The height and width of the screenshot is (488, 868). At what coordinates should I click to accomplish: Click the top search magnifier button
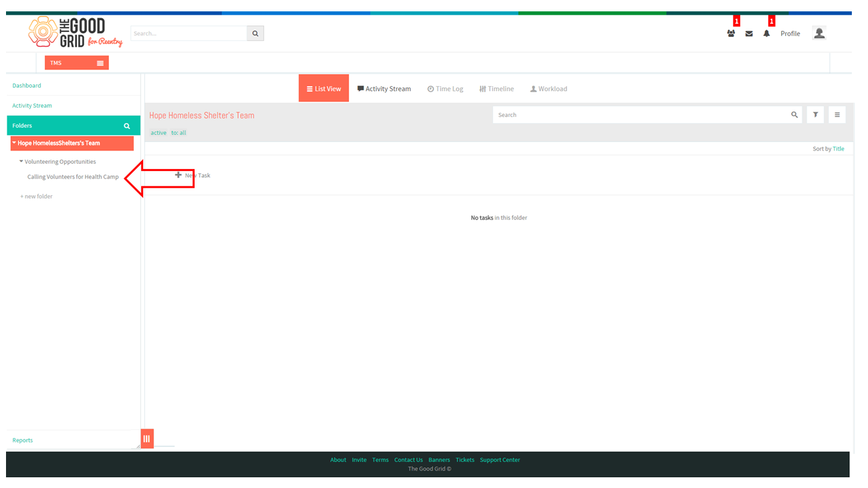[255, 33]
